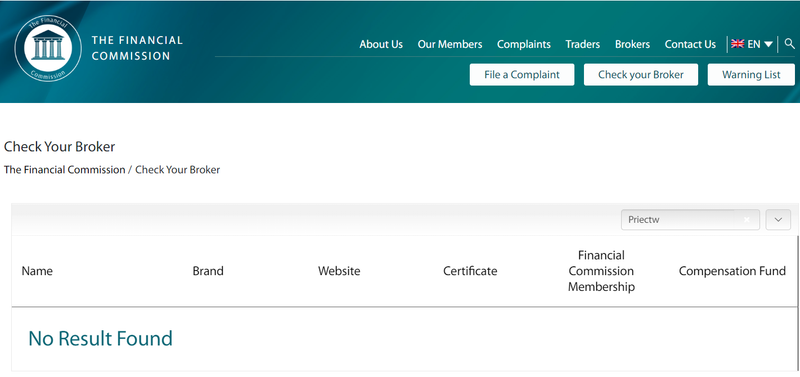The width and height of the screenshot is (800, 377).
Task: Sort by the Certificate column header
Action: coord(470,271)
